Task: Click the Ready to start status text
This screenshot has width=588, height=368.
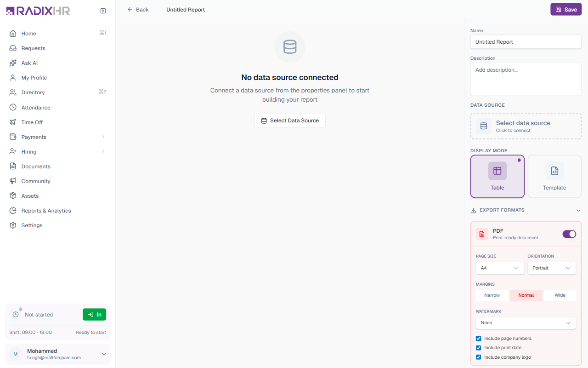Action: click(91, 332)
